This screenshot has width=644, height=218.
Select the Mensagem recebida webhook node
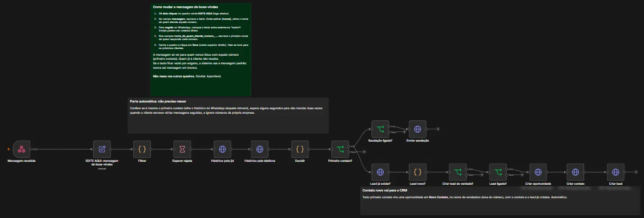click(22, 149)
